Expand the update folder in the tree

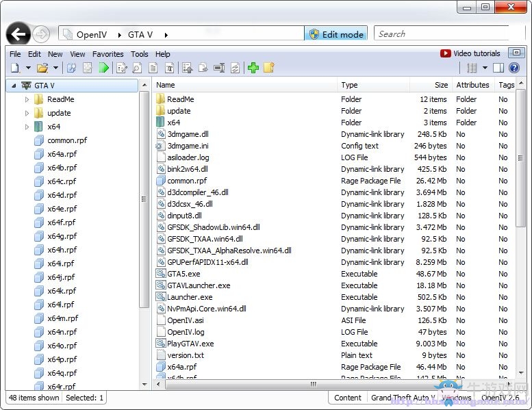coord(27,113)
